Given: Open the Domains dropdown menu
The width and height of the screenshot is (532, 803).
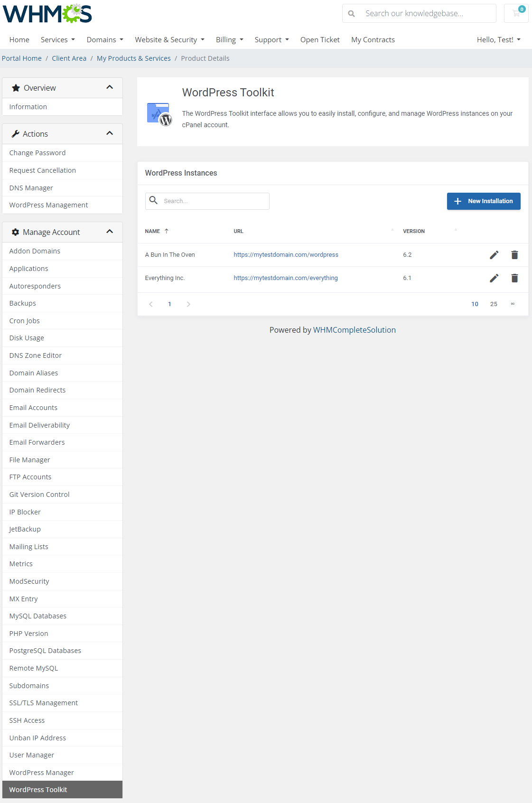Looking at the screenshot, I should [x=105, y=40].
